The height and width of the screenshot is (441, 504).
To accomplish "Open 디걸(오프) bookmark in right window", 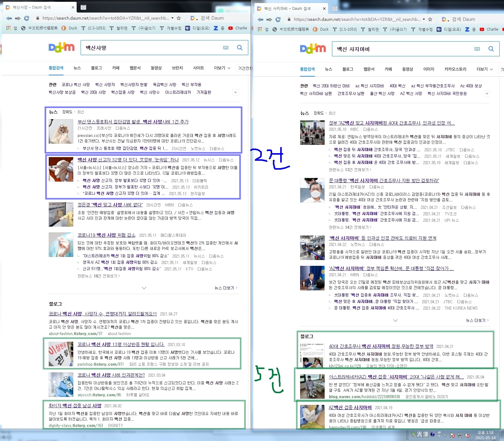I will pos(449,29).
